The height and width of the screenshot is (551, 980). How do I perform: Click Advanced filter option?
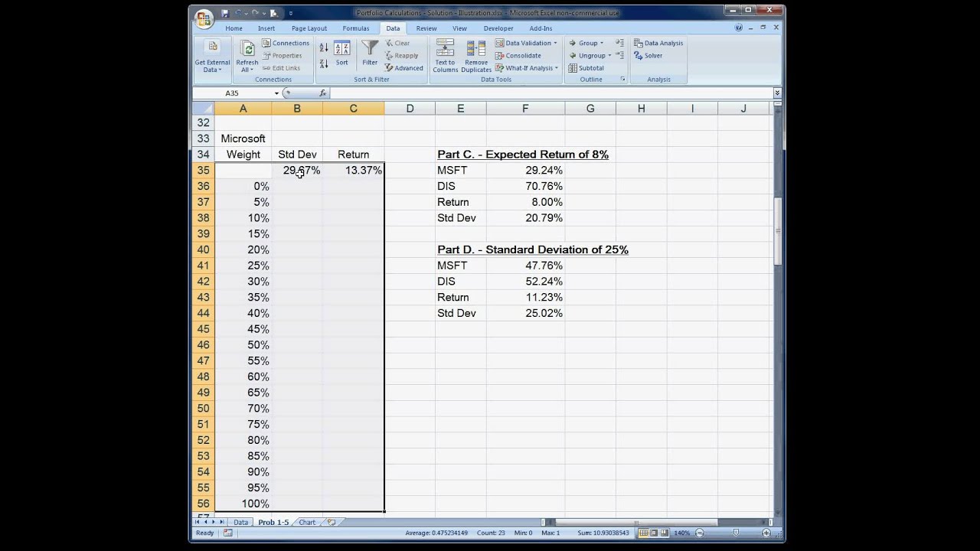404,68
